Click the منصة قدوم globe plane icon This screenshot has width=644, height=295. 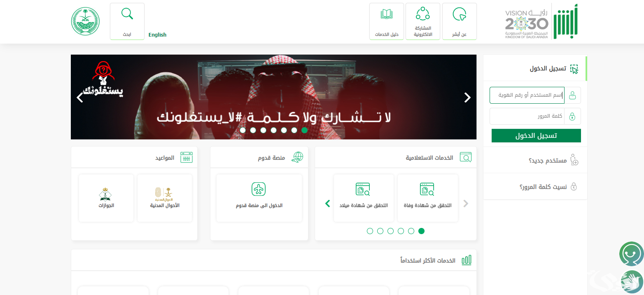(297, 157)
